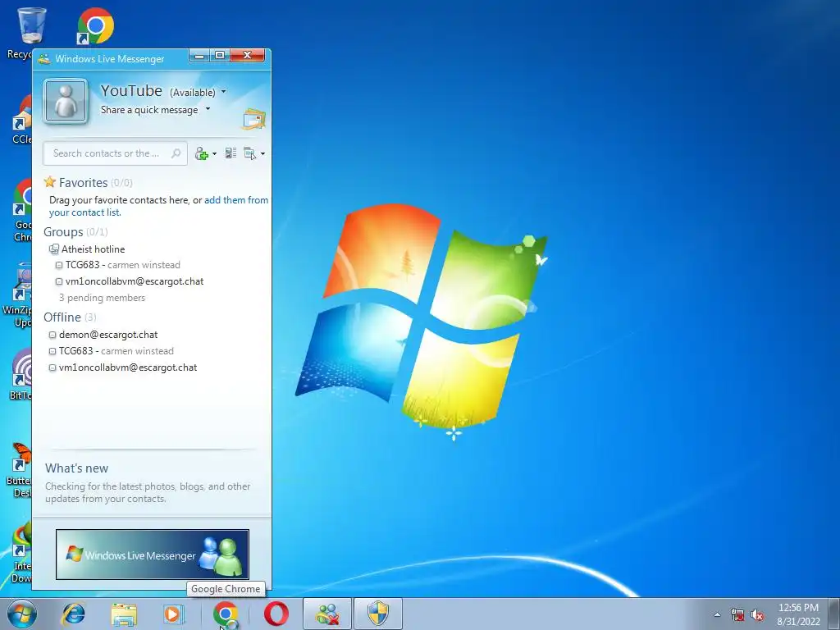Click the Messenger title bar icon
Viewport: 840px width, 630px height.
tap(44, 59)
